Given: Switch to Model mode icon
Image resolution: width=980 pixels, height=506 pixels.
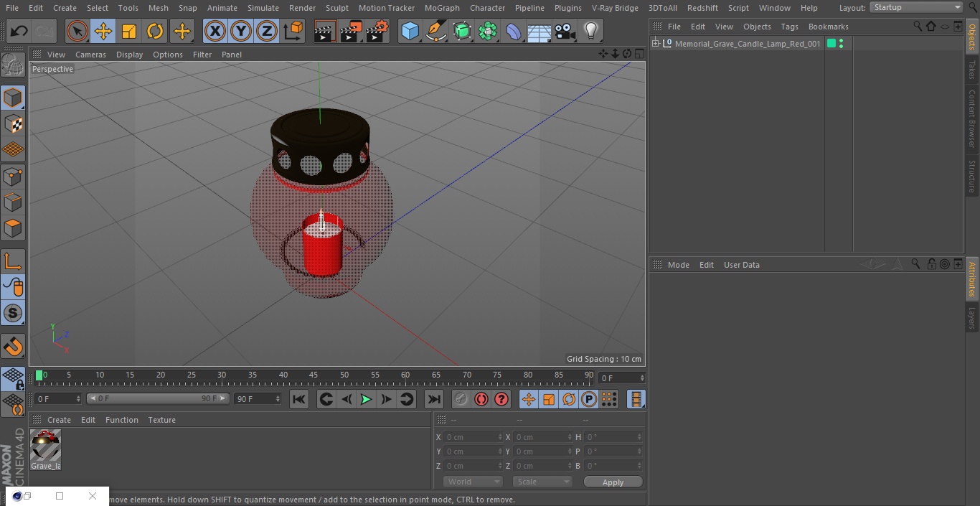Looking at the screenshot, I should [13, 98].
